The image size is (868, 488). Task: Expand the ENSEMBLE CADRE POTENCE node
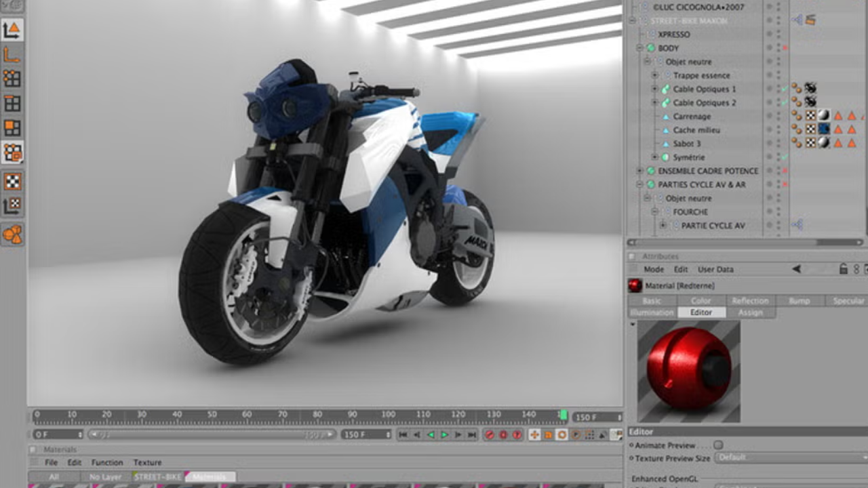click(639, 171)
